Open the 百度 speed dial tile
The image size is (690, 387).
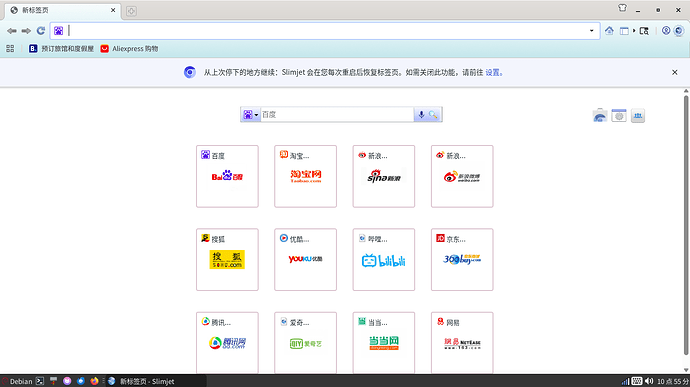(227, 176)
